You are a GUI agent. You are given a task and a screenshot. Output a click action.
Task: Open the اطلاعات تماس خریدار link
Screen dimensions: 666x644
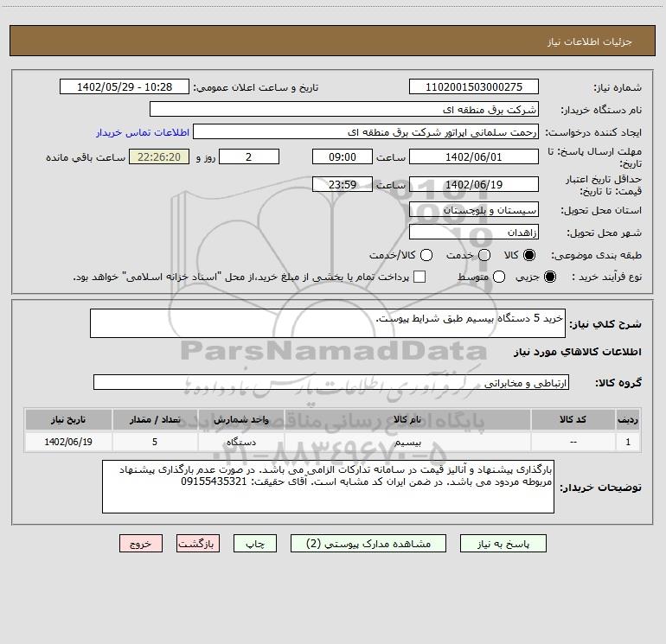[x=143, y=132]
